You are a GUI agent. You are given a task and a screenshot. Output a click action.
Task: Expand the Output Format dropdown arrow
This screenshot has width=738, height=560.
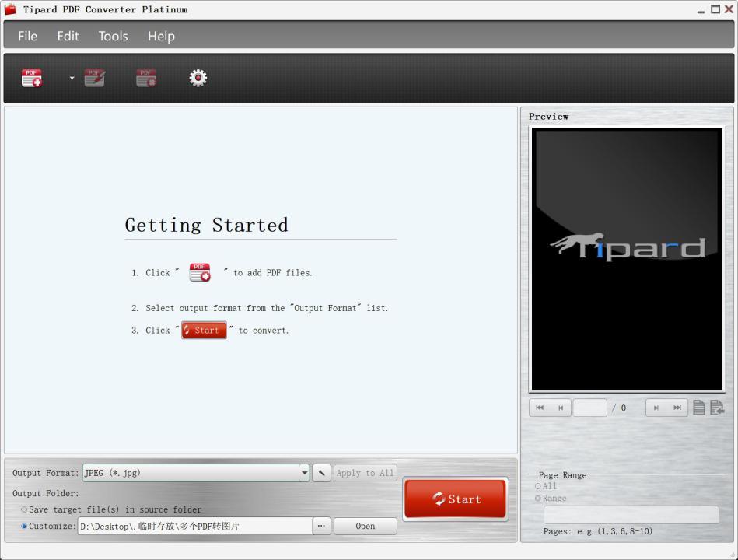[304, 473]
